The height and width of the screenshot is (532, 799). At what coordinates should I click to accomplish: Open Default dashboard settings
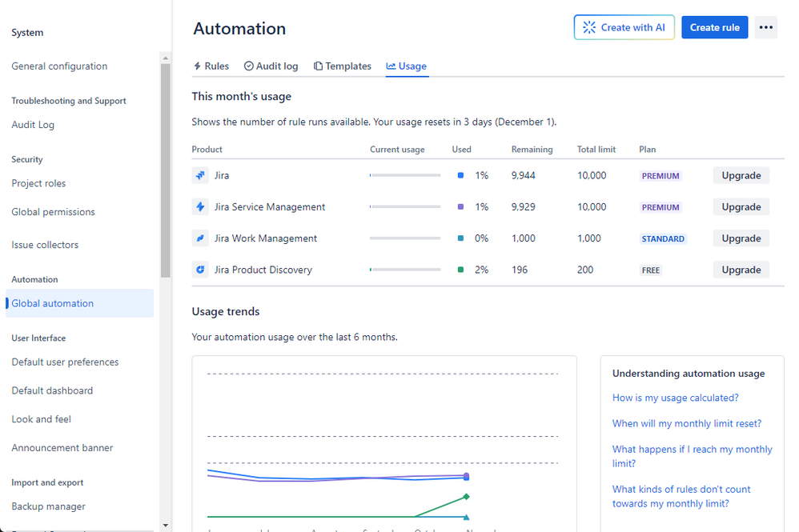tap(52, 390)
